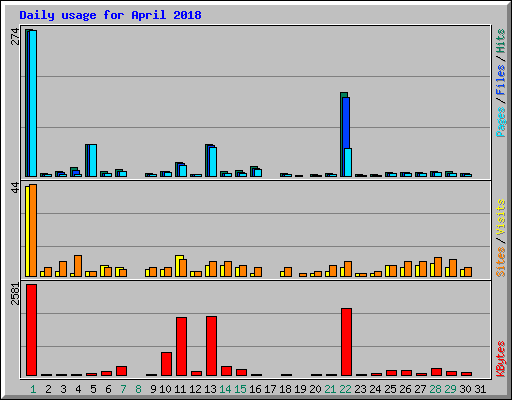Image resolution: width=512 pixels, height=400 pixels.
Task: Click green x-axis day label 14
Action: point(225,389)
